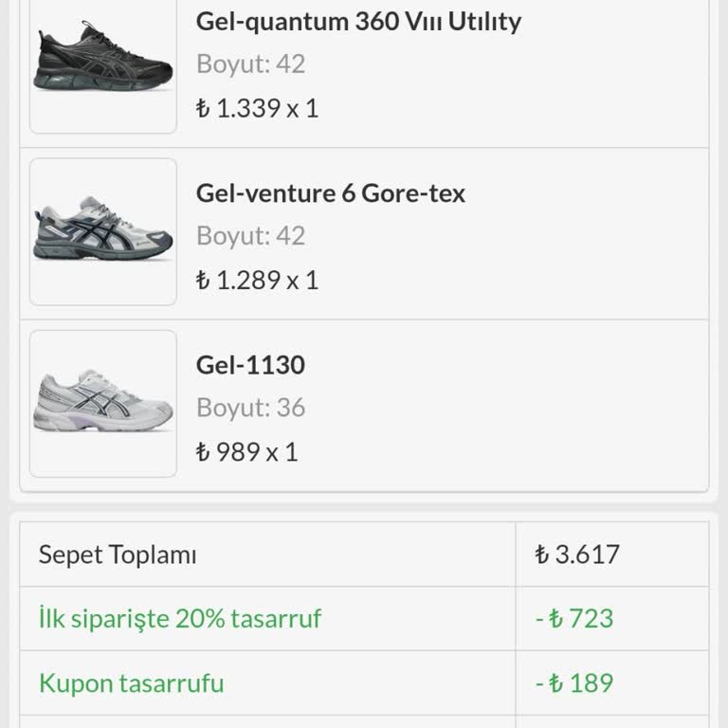Click the ₺ 1.289 x 1 price line
Screen dimensions: 728x728
tap(257, 280)
